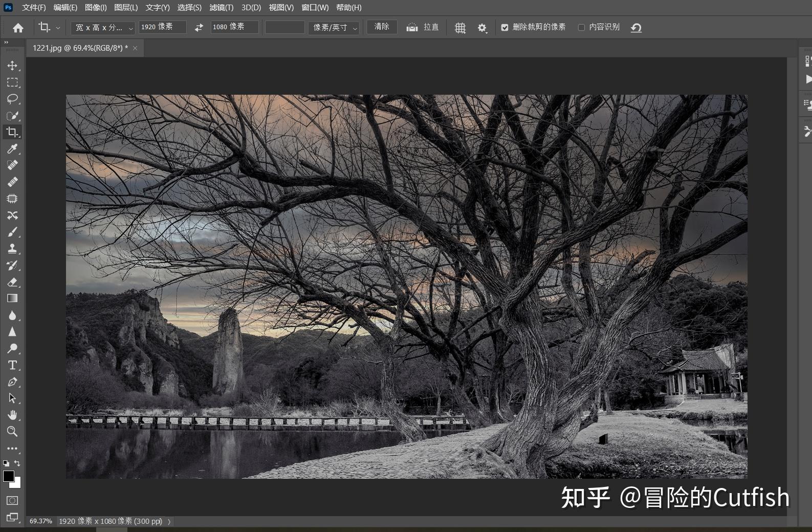Viewport: 812px width, 532px height.
Task: Click the 拉直 straighten button
Action: click(423, 28)
